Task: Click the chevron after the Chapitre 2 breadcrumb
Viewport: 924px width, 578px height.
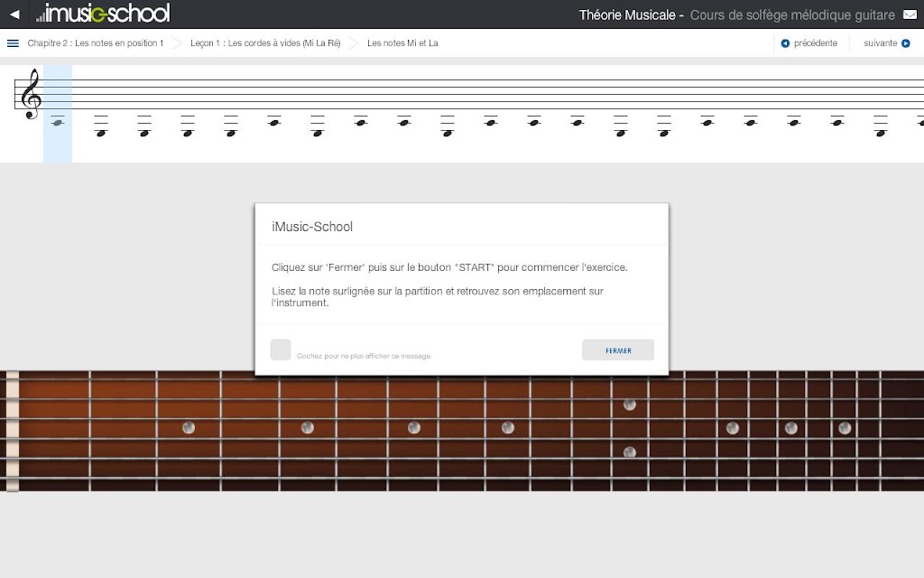Action: point(177,43)
